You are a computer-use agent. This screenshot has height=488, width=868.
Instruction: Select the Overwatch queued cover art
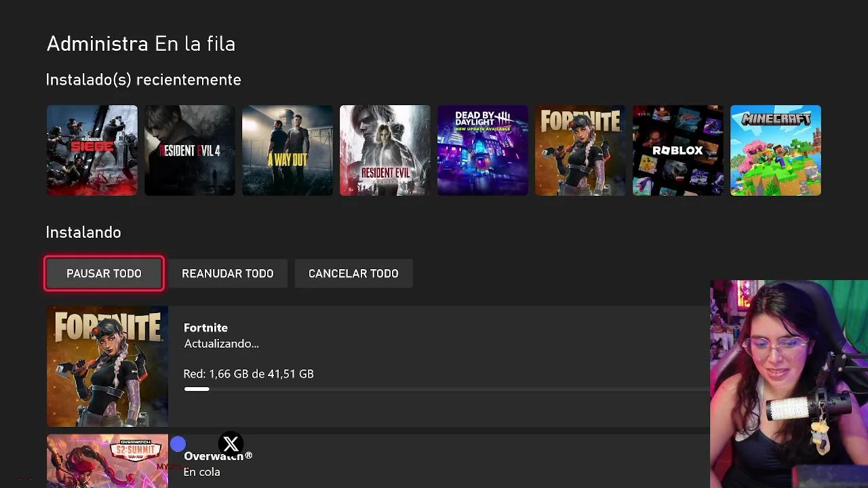107,461
